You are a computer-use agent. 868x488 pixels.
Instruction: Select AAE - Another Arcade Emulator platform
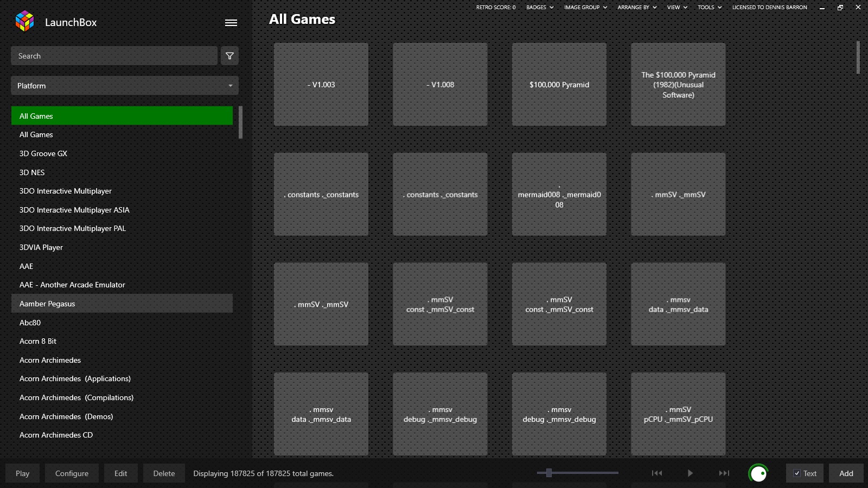[x=122, y=285]
